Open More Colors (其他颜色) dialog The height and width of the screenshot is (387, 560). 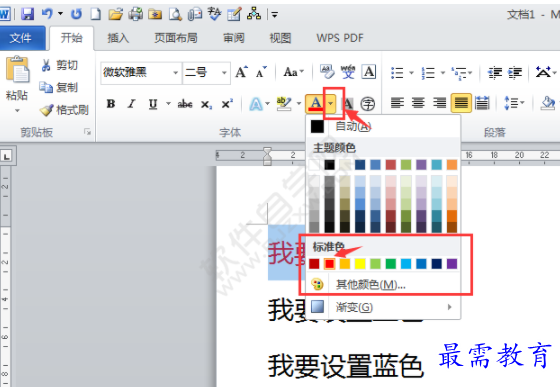pyautogui.click(x=383, y=285)
